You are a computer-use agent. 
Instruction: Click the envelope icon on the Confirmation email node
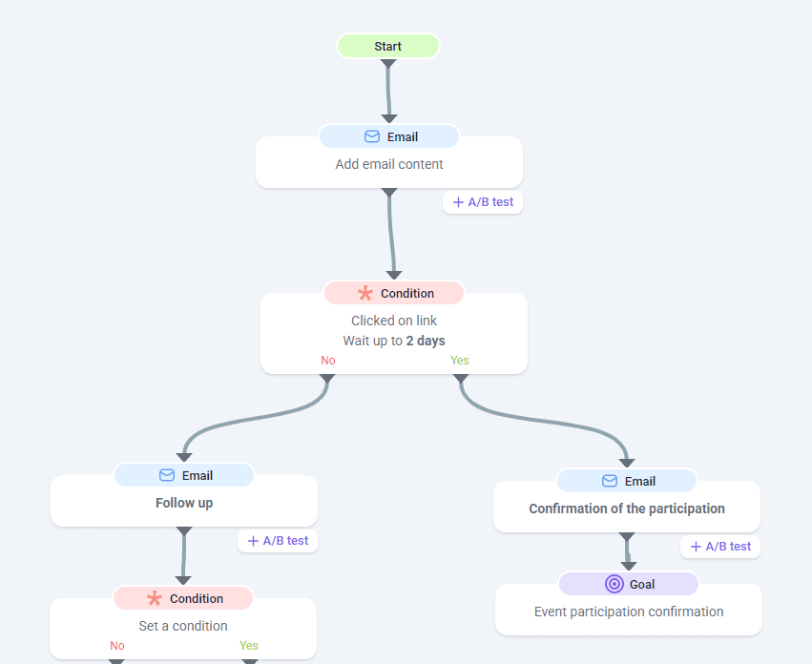tap(610, 482)
